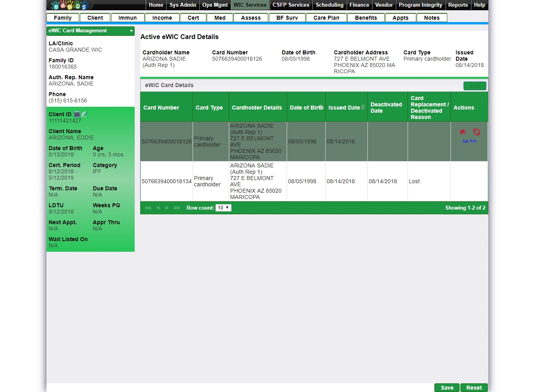Go to the previous page of results

click(158, 208)
